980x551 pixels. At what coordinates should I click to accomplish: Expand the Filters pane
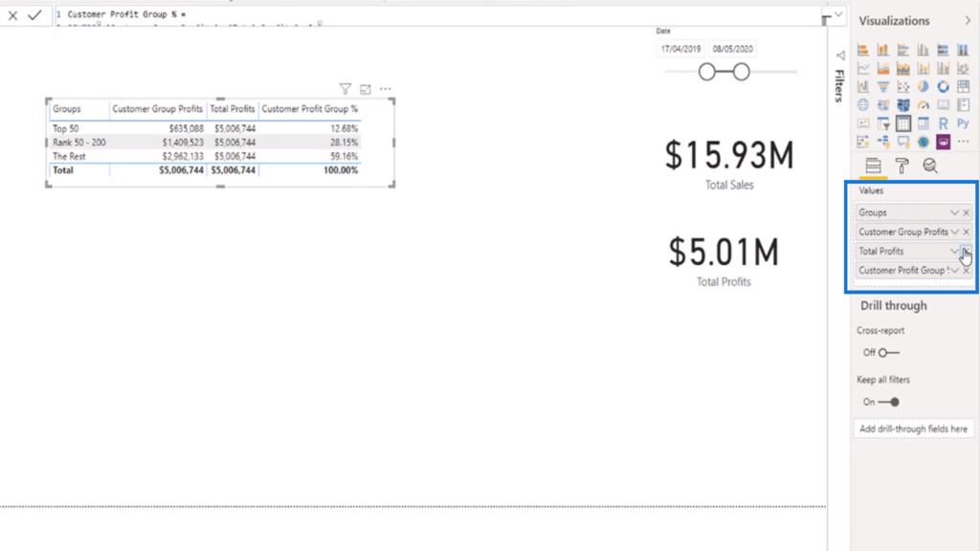[x=840, y=55]
